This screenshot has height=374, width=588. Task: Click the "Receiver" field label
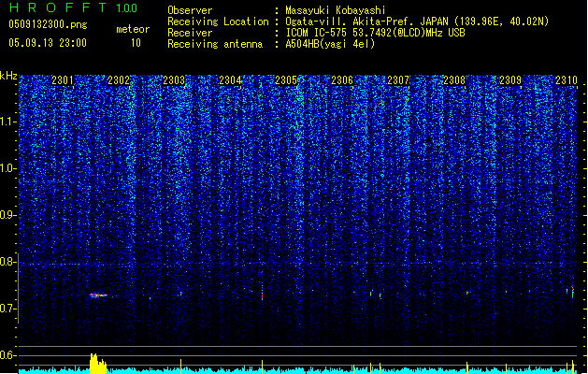click(190, 33)
